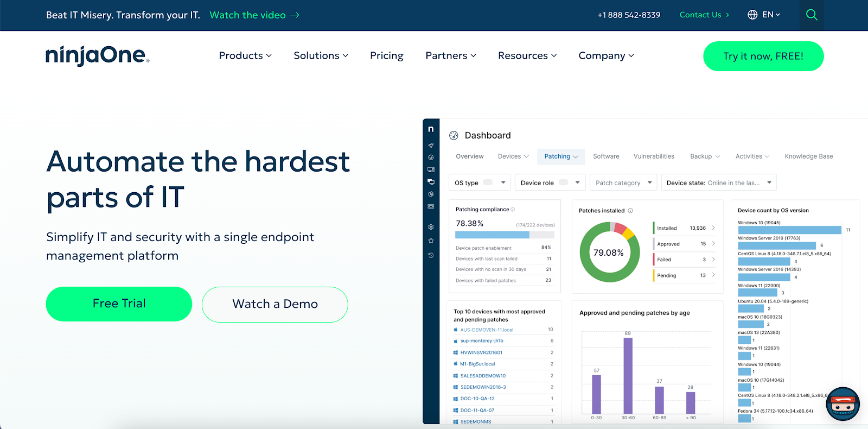Click the NinjaOne 'n' logo in dashboard sidebar
Screen dimensions: 868x429
pyautogui.click(x=431, y=129)
